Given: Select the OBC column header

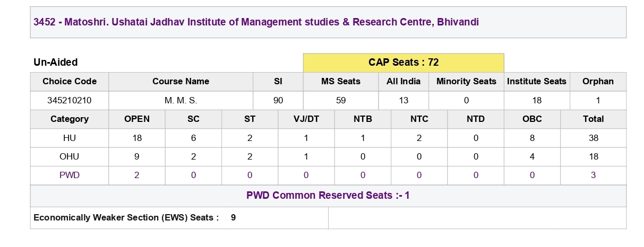Looking at the screenshot, I should [x=533, y=119].
